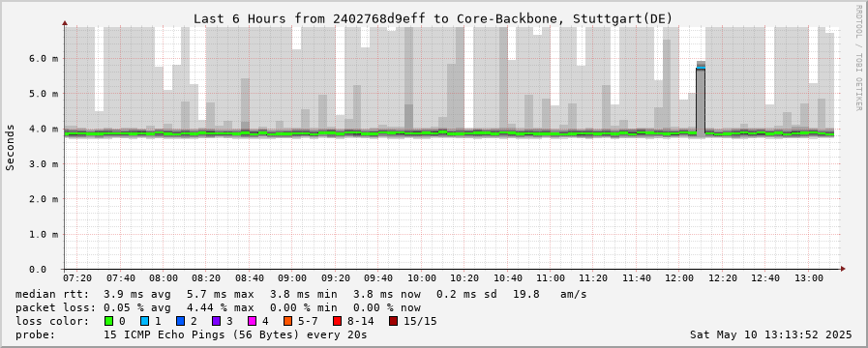Click the purple loss color 3 swatch

(216, 321)
